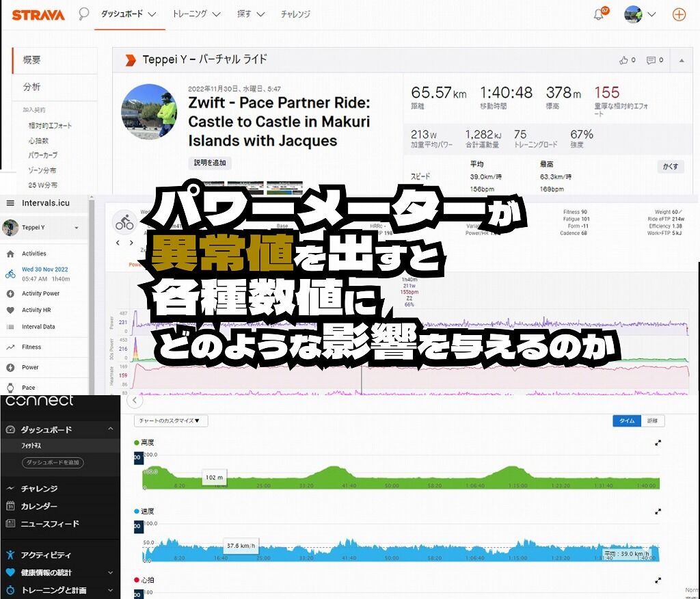Click Intervals.icu sidebar vertical scrollbar
700x599 pixels.
92,295
